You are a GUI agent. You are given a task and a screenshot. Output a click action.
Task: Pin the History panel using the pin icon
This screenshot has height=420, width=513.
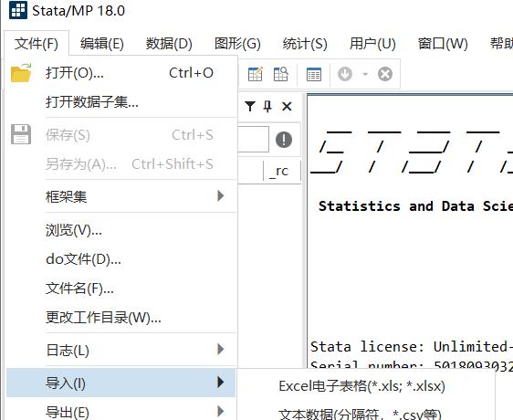click(x=267, y=107)
